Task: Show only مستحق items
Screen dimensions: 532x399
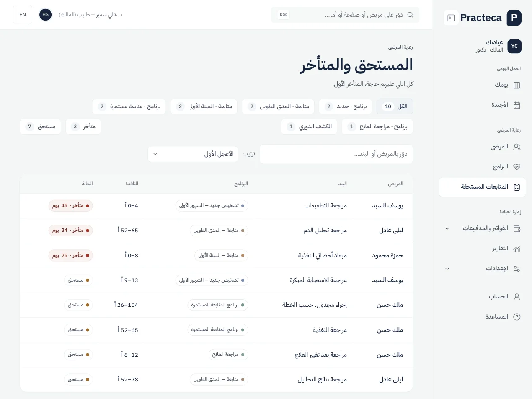Action: coord(40,127)
